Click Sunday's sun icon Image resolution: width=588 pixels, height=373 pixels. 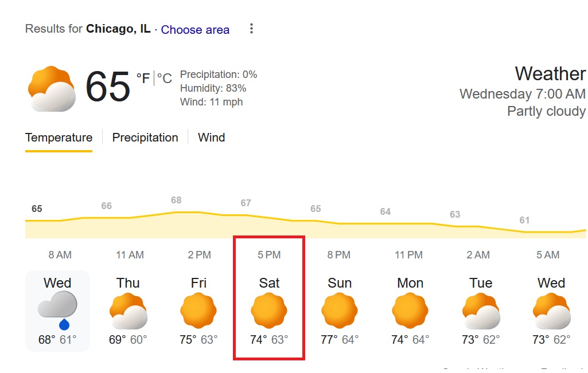(339, 311)
